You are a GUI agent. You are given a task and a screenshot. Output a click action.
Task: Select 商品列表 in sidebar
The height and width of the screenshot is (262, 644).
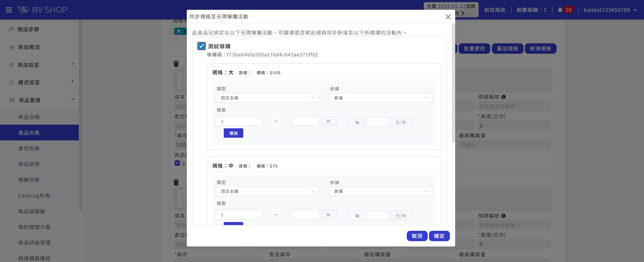point(39,133)
